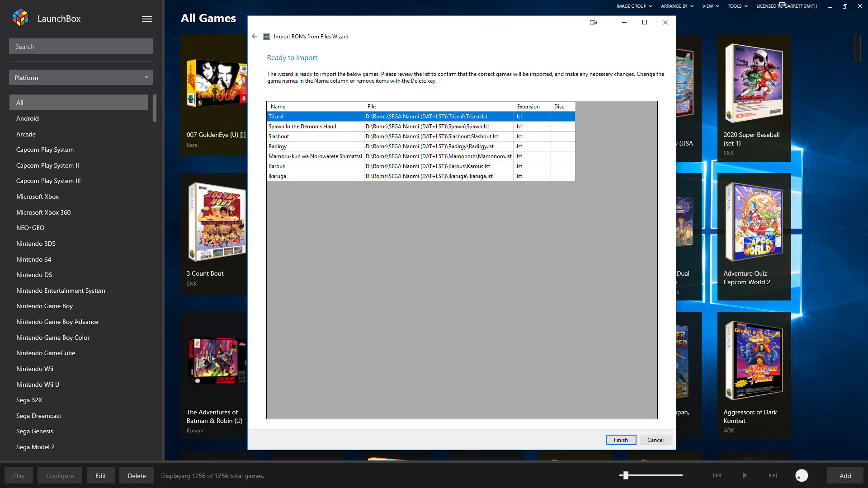868x488 pixels.
Task: Select Adventures of Batman & Robin cover
Action: tap(217, 361)
